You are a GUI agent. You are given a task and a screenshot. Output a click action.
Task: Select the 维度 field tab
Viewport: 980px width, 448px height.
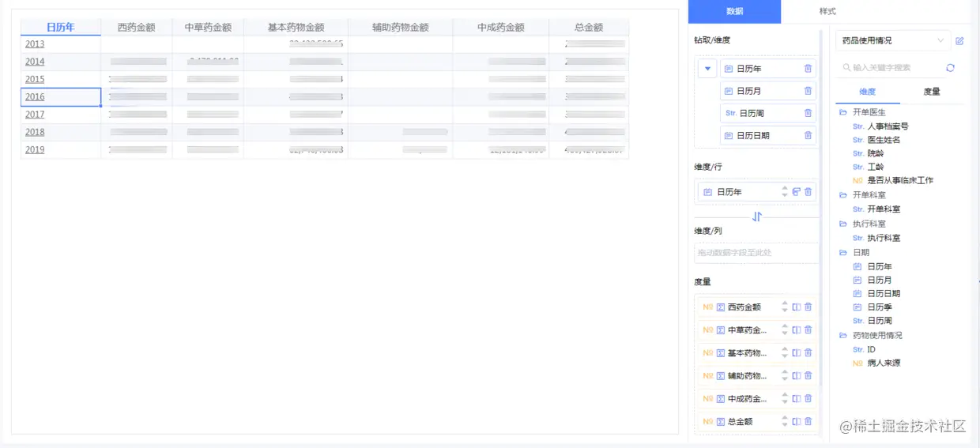[867, 92]
